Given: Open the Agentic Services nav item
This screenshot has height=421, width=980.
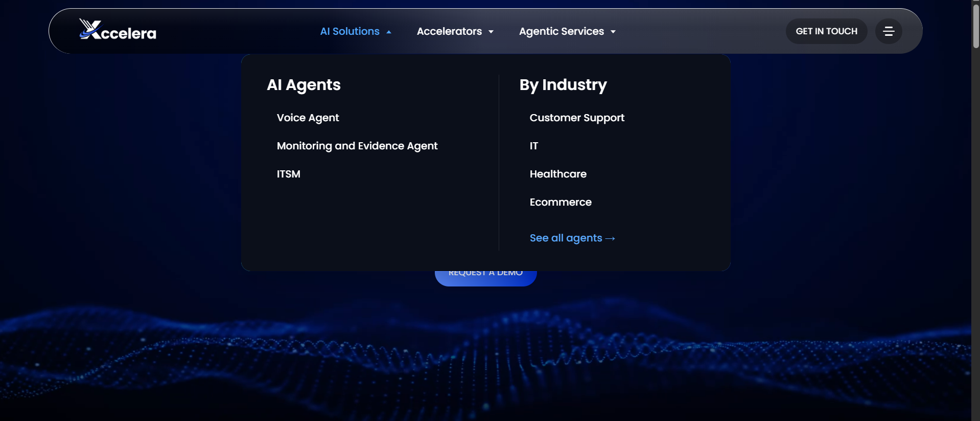Looking at the screenshot, I should click(562, 31).
